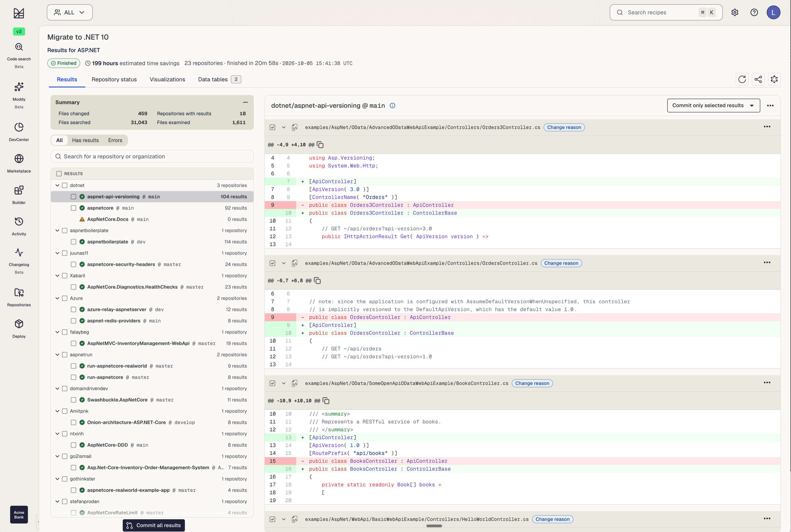
Task: Open the ALL organization dropdown
Action: (x=70, y=13)
